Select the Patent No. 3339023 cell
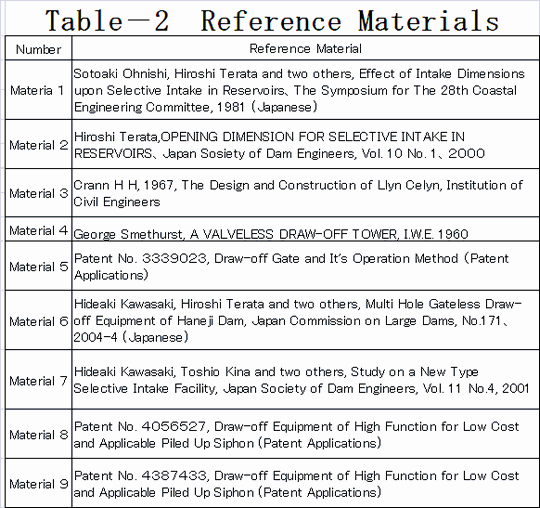The height and width of the screenshot is (508, 540). click(x=305, y=266)
